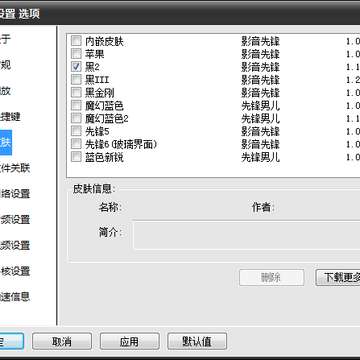Click author 影音先锋 in the 黑金刚 row
This screenshot has width=360, height=360.
pyautogui.click(x=260, y=93)
